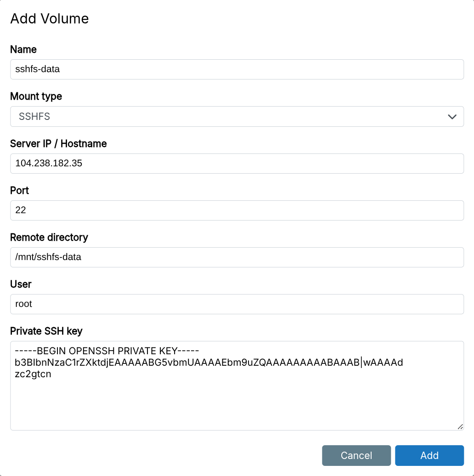Click the blue Add button

429,455
